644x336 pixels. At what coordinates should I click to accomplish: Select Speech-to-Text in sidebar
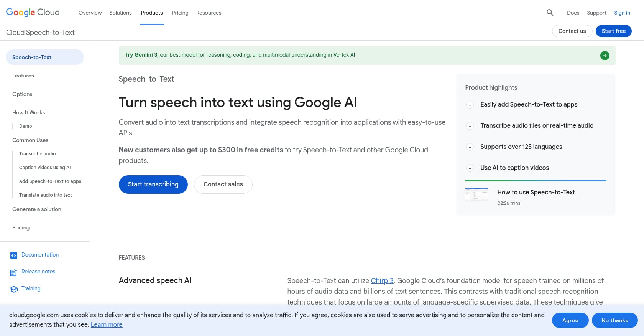45,57
